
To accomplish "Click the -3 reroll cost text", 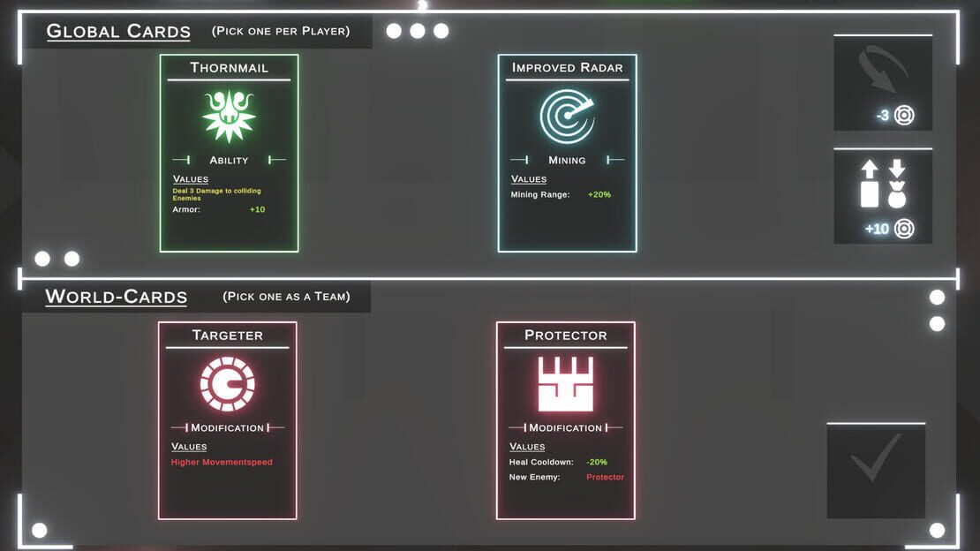I will click(x=883, y=116).
